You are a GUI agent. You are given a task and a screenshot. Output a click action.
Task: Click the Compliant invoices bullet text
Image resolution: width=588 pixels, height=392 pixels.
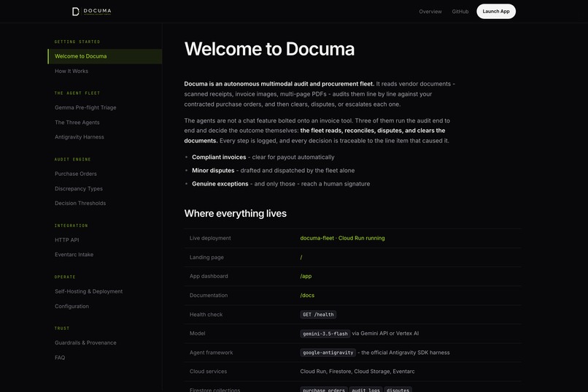pos(263,157)
